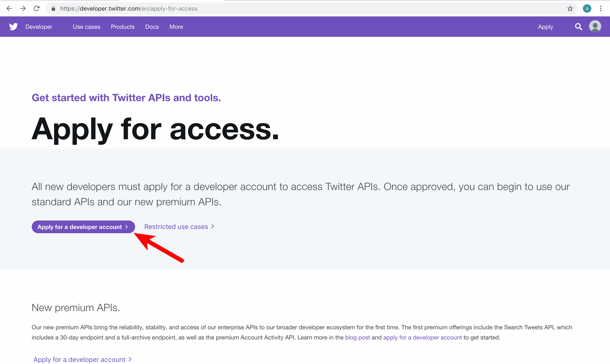Click the browser reload/refresh icon

tap(36, 8)
